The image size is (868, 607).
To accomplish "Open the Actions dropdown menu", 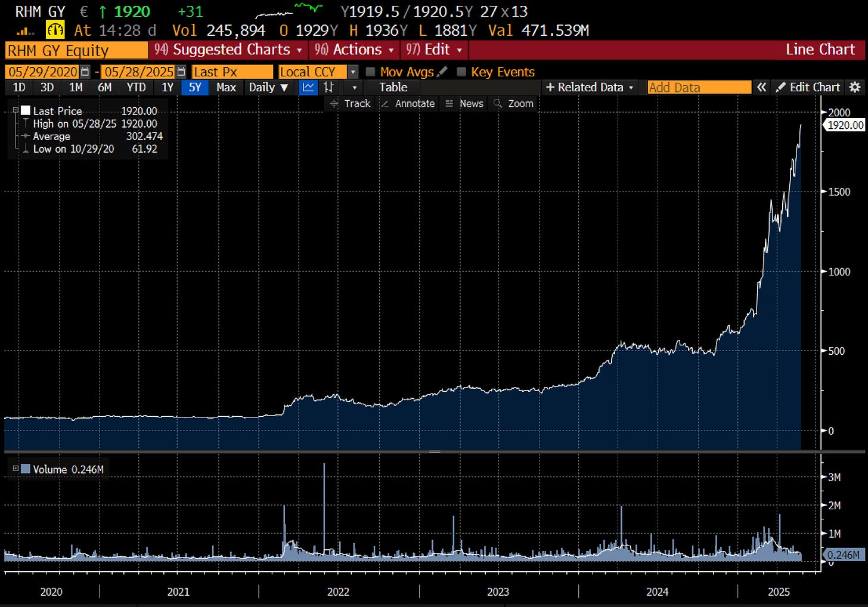I will coord(354,49).
